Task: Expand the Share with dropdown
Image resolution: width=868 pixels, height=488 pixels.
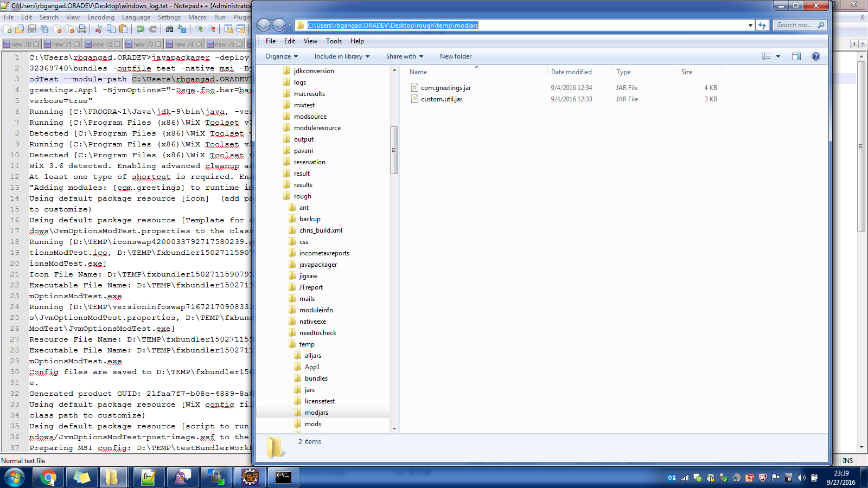Action: pos(404,56)
